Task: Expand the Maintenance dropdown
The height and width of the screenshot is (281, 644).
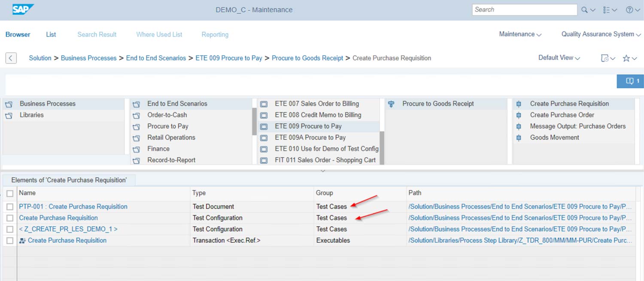Action: click(x=520, y=34)
